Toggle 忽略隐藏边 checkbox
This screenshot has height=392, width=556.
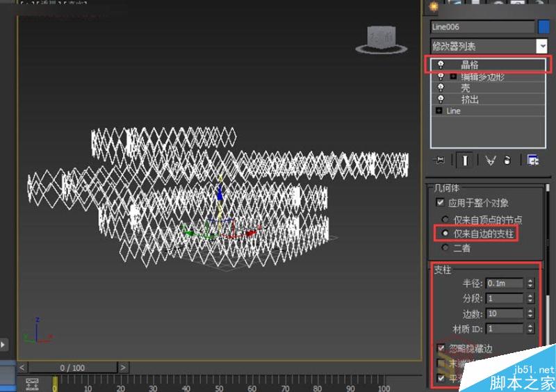point(441,348)
